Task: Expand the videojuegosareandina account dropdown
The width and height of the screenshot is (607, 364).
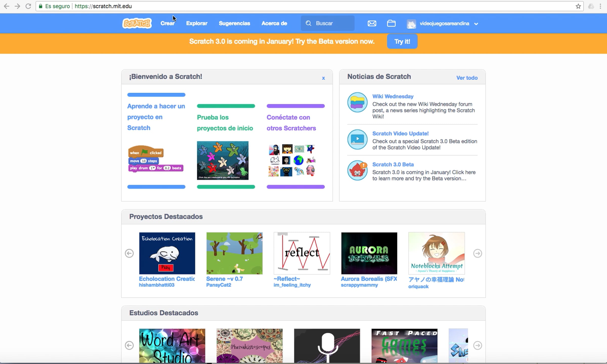Action: pyautogui.click(x=476, y=24)
